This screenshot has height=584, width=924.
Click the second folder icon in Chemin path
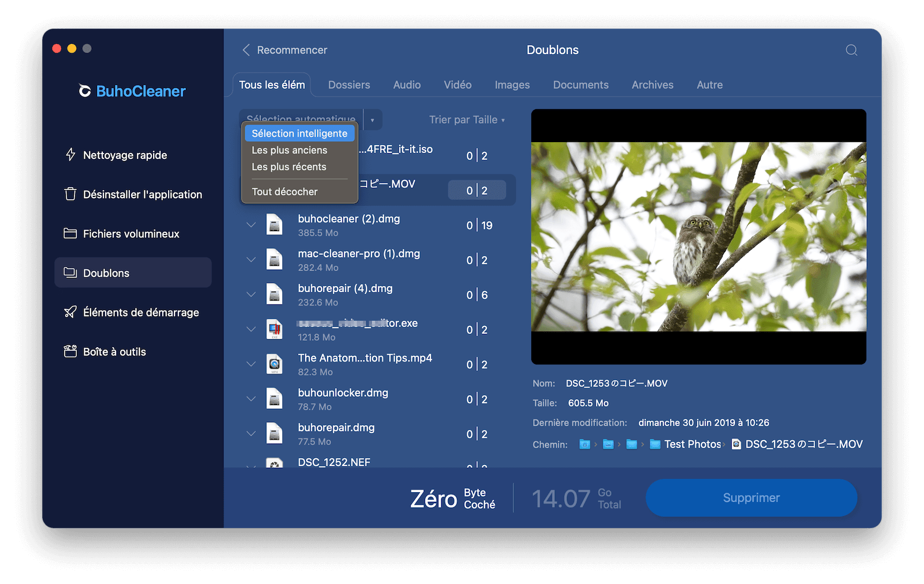(608, 444)
